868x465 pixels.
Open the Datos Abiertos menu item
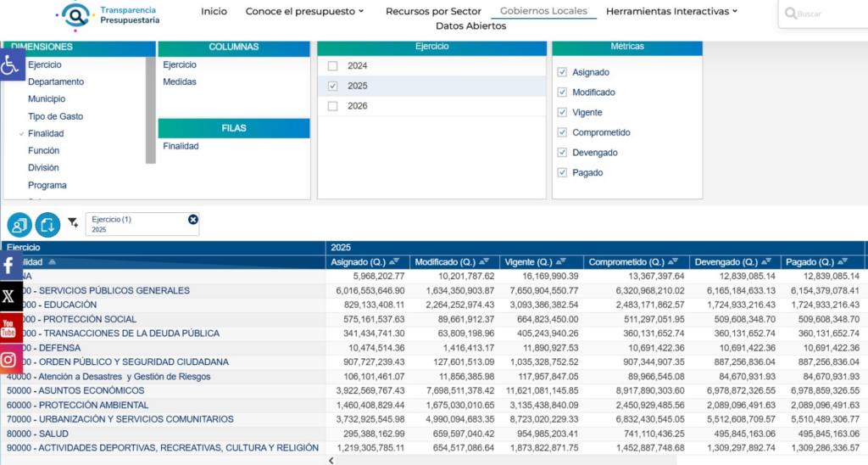pos(471,26)
